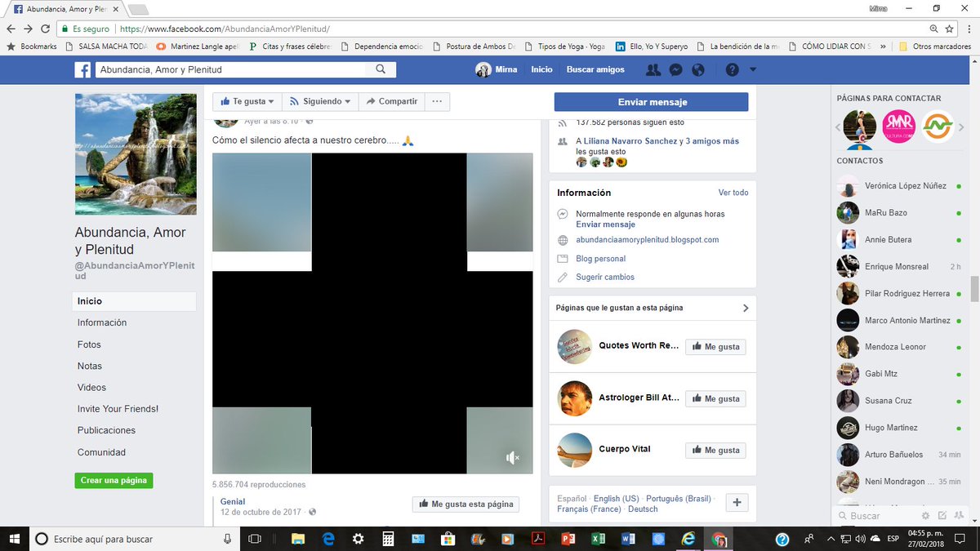Open Publicaciones in the page sidebar

click(106, 430)
